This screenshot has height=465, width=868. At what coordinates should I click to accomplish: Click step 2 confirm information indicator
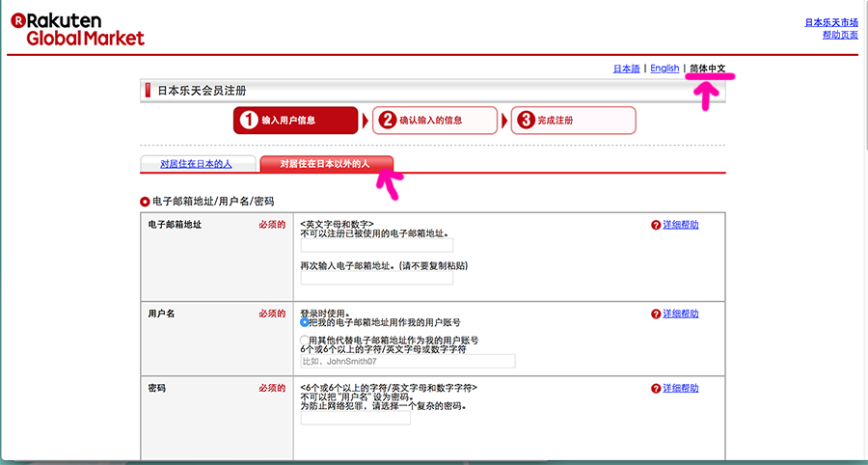[434, 121]
